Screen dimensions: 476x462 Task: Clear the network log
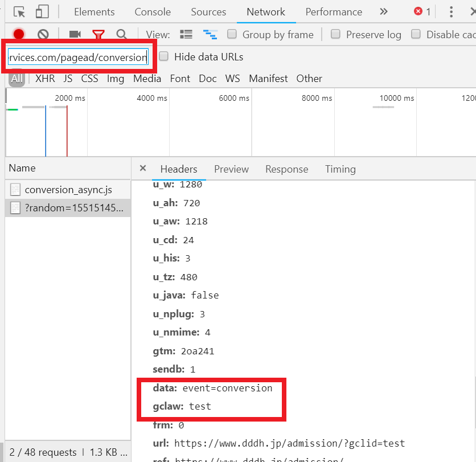click(43, 35)
